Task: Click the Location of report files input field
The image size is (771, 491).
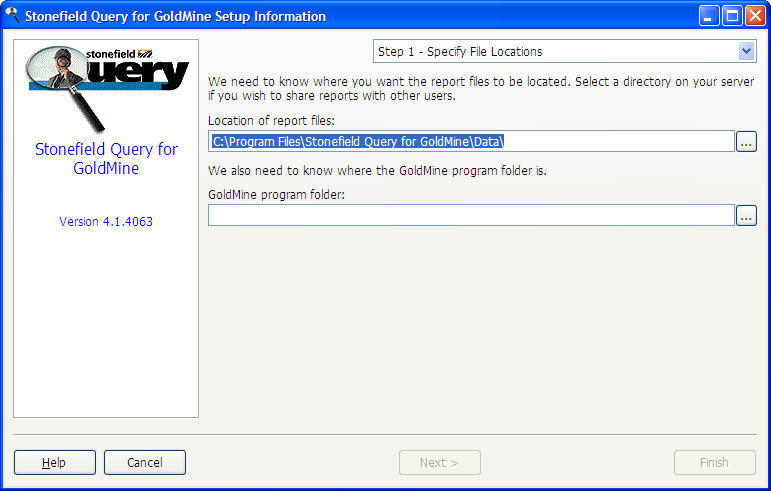Action: [471, 142]
